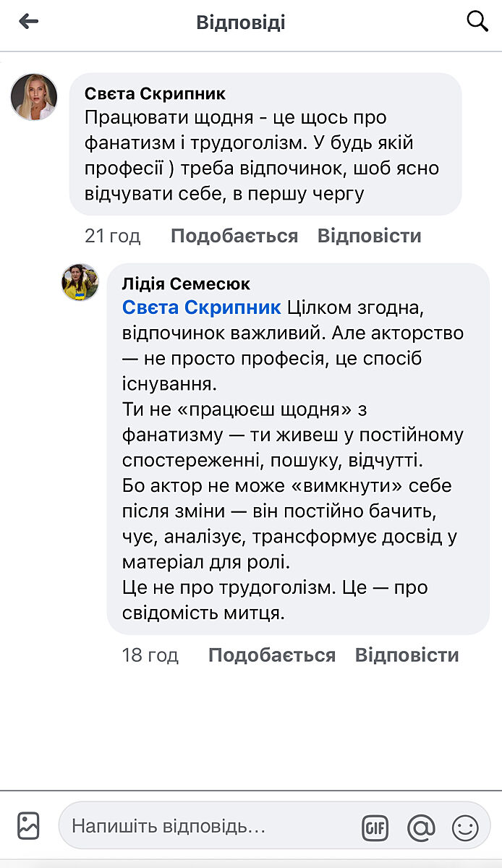Open Света Скрипник's profile picture

point(34,96)
